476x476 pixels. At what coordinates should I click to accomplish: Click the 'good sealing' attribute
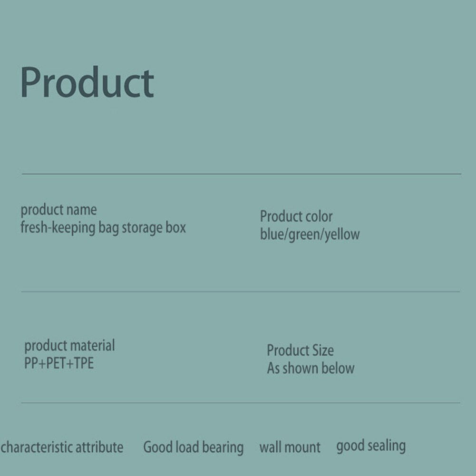tap(371, 446)
